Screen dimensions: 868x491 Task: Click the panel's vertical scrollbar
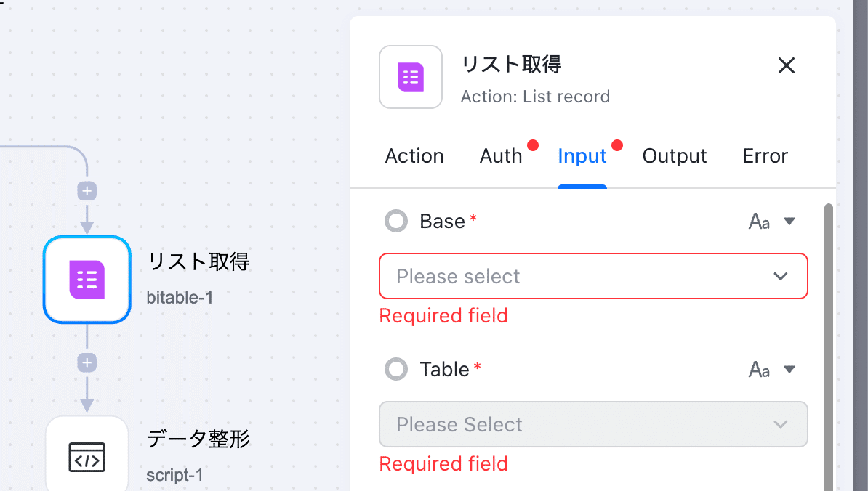829,346
